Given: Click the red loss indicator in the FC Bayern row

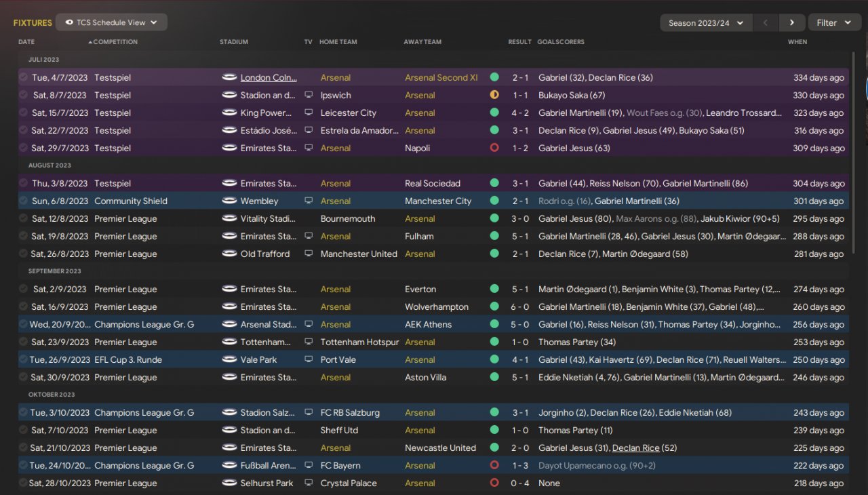Looking at the screenshot, I should [x=494, y=465].
